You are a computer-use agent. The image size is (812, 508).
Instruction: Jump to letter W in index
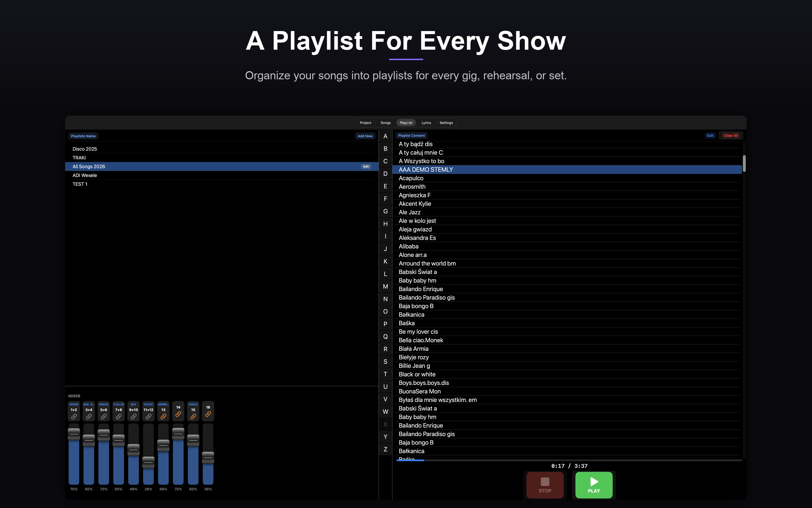pyautogui.click(x=385, y=411)
